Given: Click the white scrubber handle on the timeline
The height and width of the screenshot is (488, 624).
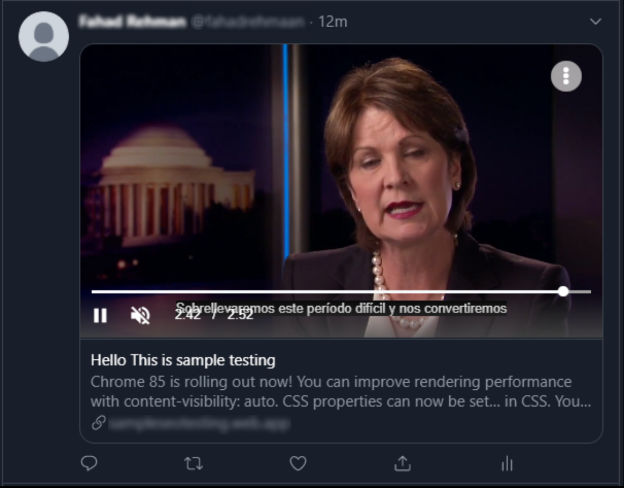Looking at the screenshot, I should pyautogui.click(x=563, y=291).
